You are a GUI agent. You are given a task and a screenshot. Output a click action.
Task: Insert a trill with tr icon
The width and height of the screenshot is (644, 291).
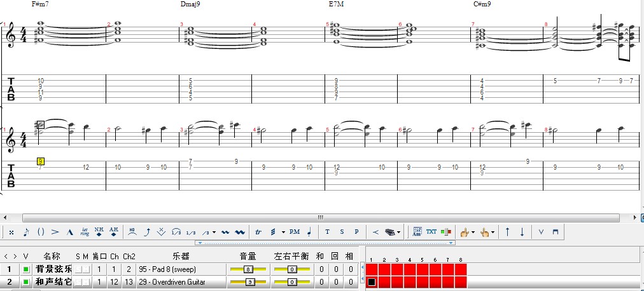click(x=258, y=232)
